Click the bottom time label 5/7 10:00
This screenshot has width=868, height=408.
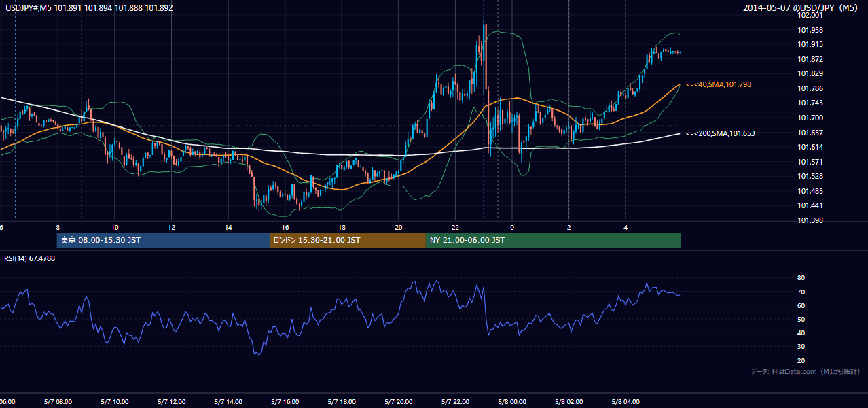[x=115, y=402]
